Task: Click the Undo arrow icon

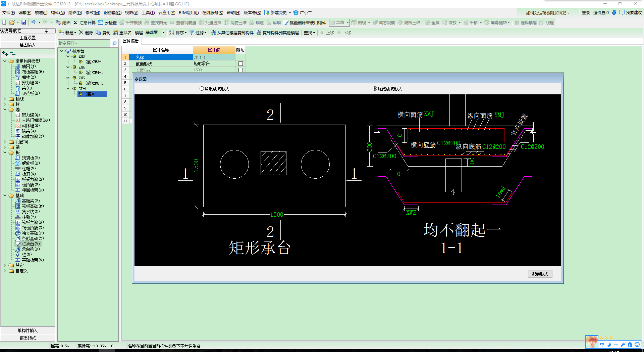Action: pos(33,23)
